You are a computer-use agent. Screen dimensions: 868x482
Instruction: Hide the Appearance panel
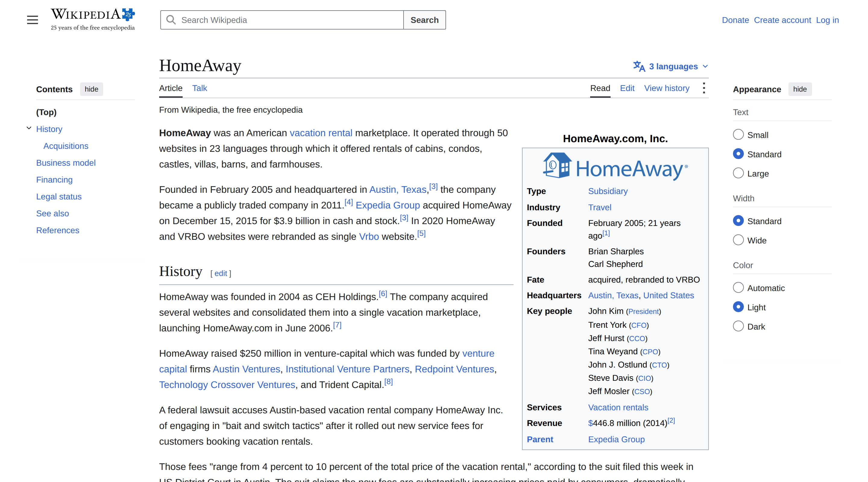coord(800,89)
